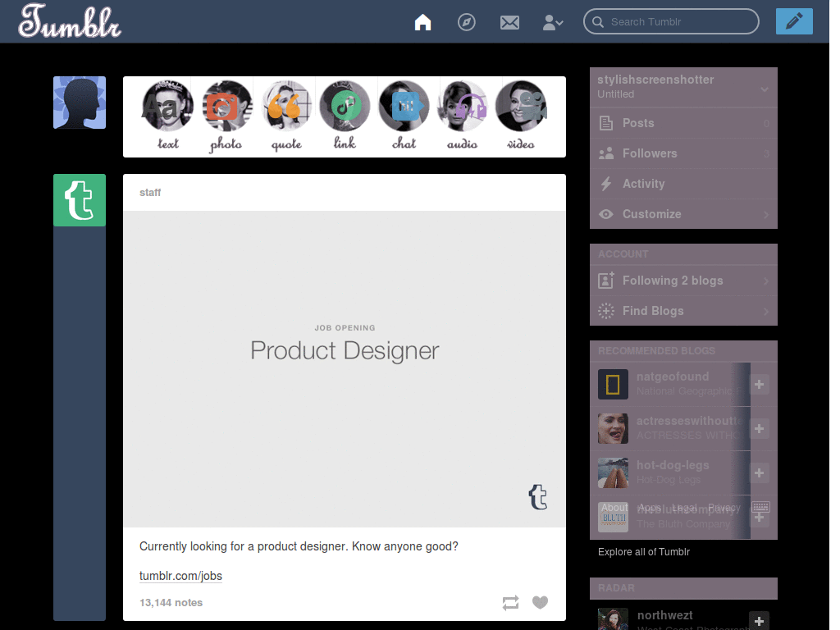Click the Customize row chevron
Viewport: 840px width, 630px height.
[766, 215]
